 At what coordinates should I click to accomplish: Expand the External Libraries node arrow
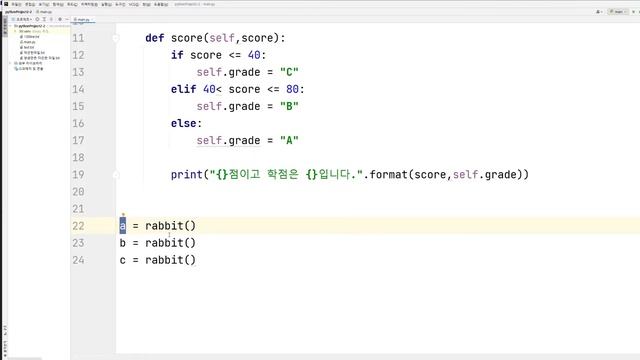[10, 63]
